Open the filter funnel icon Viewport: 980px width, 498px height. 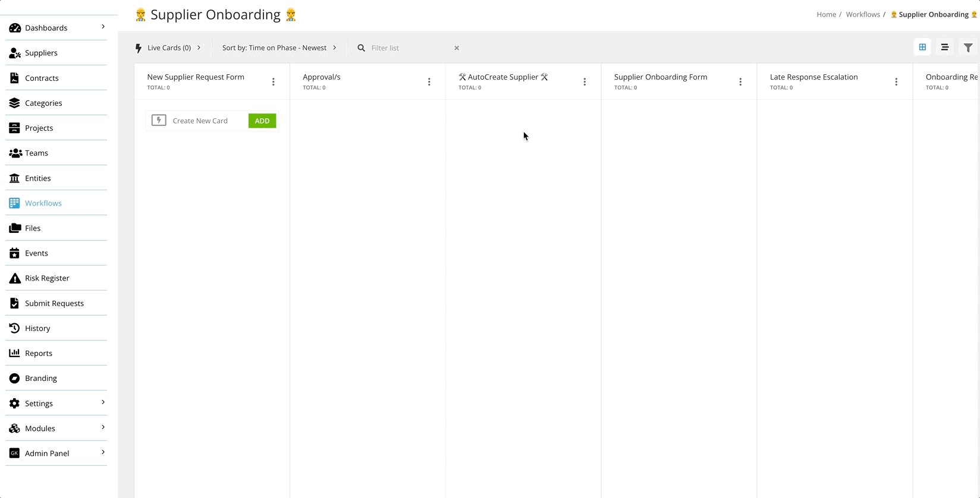(x=968, y=48)
